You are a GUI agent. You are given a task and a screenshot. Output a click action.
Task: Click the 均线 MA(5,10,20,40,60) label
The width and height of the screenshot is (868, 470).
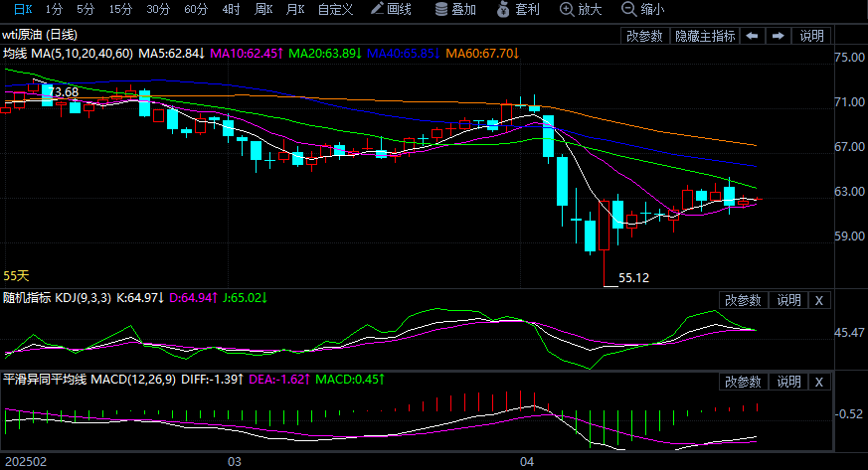68,54
